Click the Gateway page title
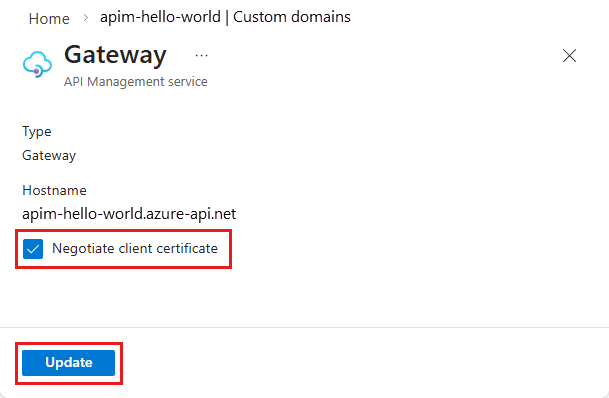This screenshot has height=398, width=609. 115,55
